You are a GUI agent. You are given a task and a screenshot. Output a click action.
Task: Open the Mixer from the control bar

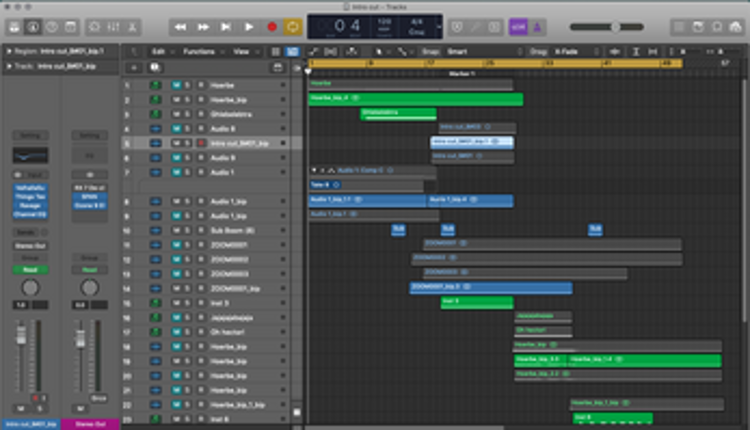(113, 27)
